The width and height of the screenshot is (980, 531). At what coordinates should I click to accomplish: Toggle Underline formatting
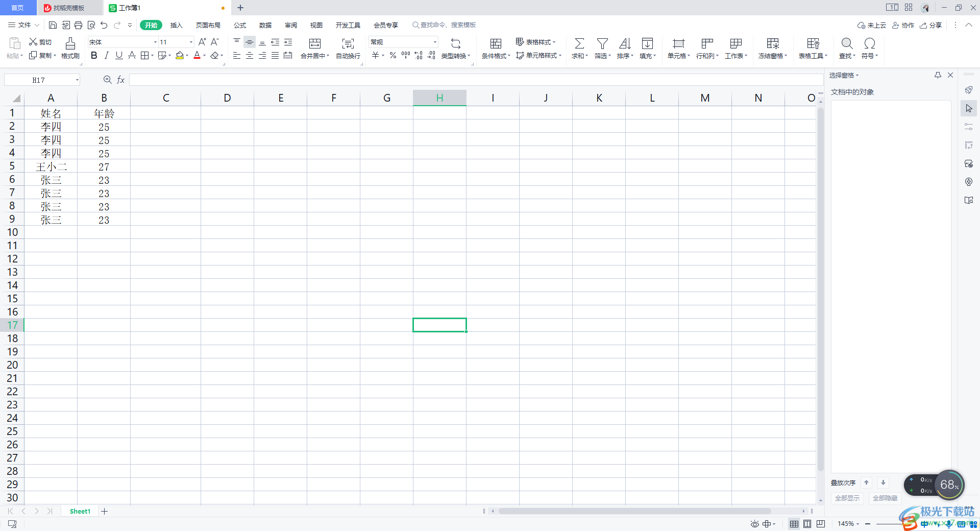pos(119,55)
